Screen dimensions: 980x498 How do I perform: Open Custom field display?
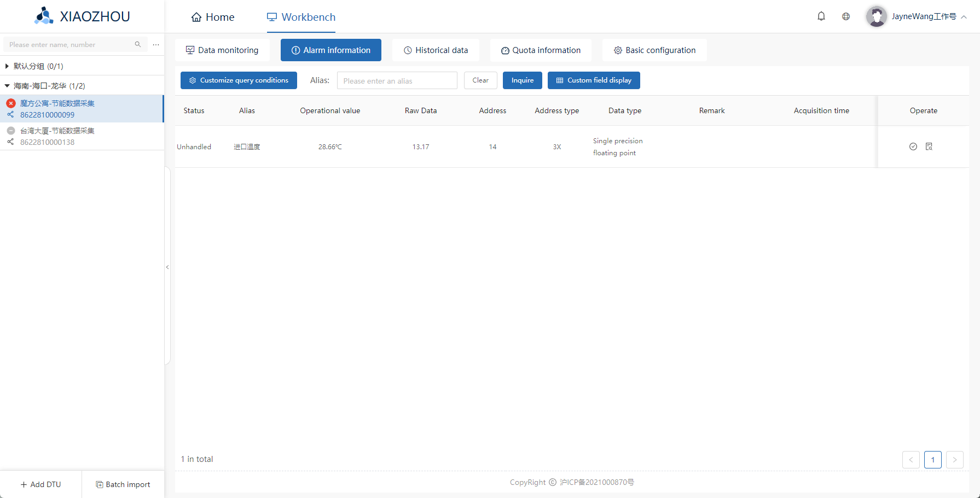coord(594,80)
